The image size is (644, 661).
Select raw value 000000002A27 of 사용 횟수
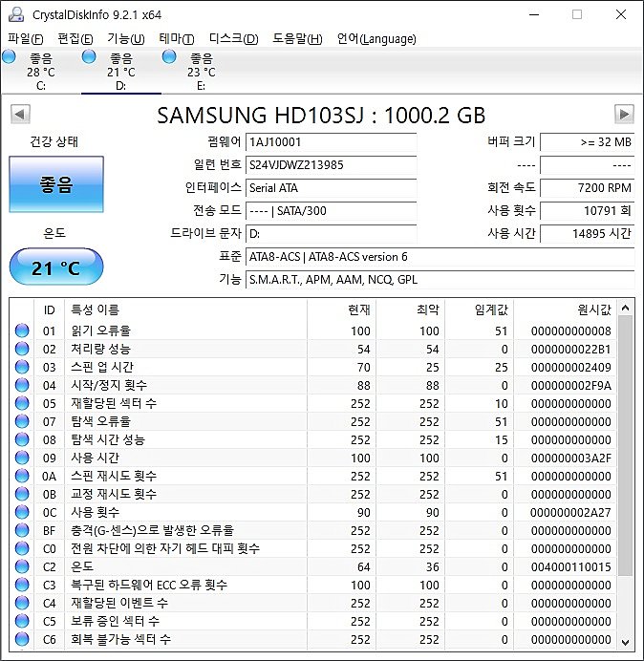pos(571,513)
